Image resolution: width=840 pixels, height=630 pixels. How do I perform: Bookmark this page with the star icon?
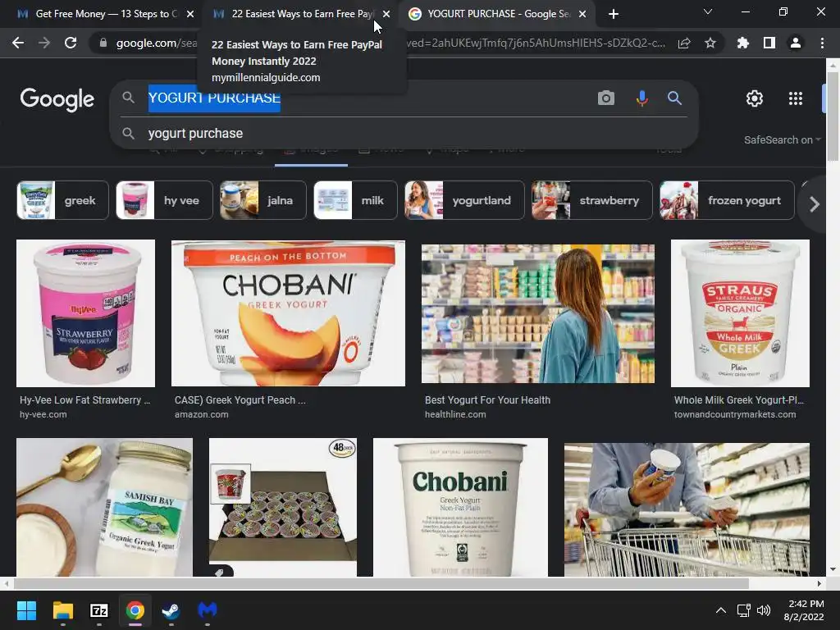pos(710,43)
